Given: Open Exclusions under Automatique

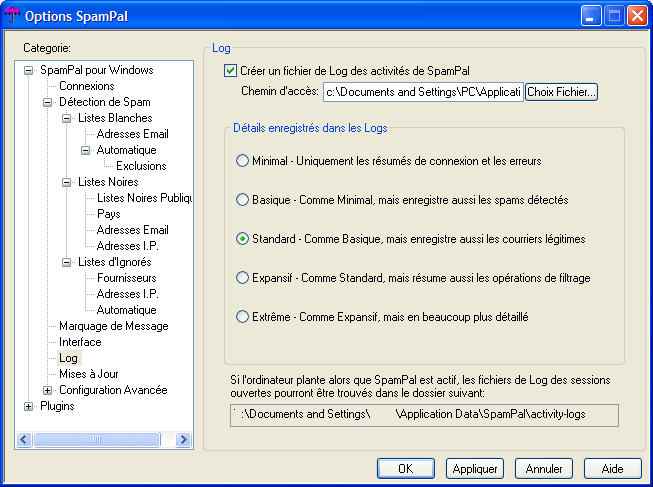Looking at the screenshot, I should pos(141,166).
